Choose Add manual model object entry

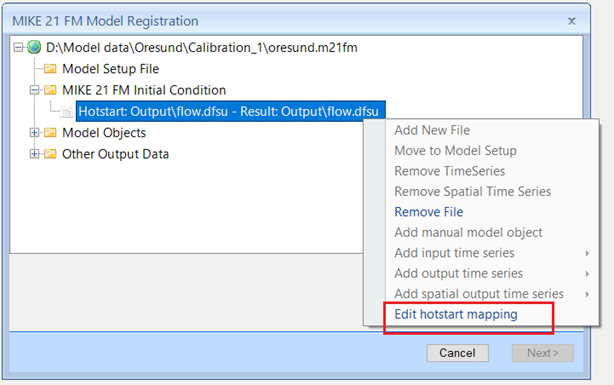[x=468, y=232]
